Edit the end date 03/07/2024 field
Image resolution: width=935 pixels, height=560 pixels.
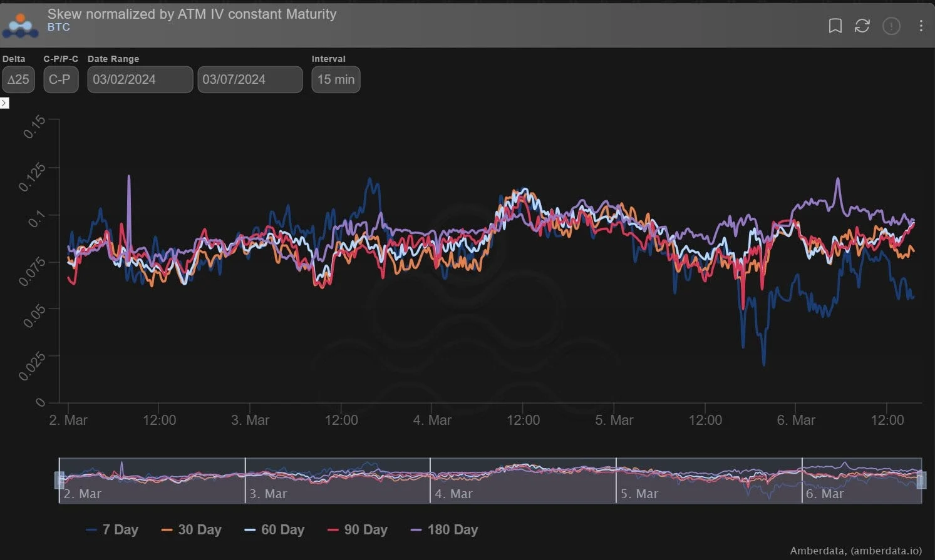pyautogui.click(x=250, y=79)
